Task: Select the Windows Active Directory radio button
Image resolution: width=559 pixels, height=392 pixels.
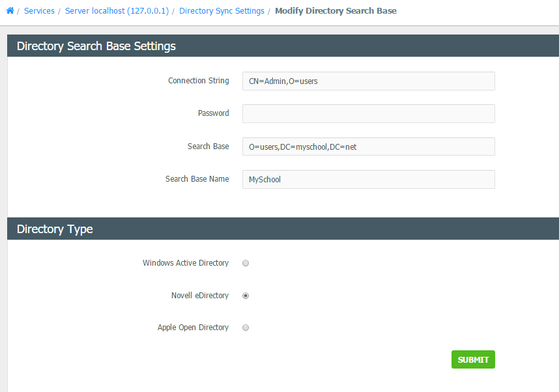Action: (246, 263)
